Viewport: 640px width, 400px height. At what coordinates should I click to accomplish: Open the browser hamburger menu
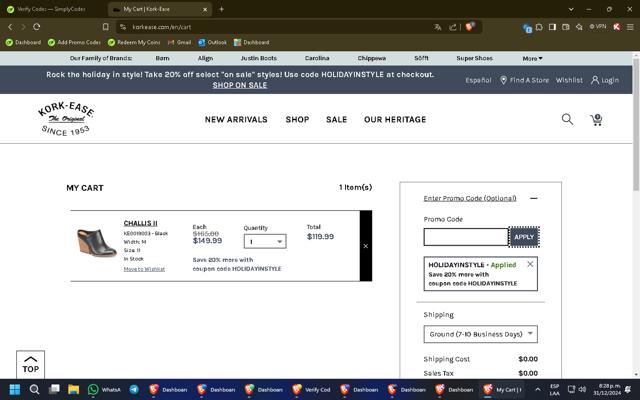pos(630,27)
